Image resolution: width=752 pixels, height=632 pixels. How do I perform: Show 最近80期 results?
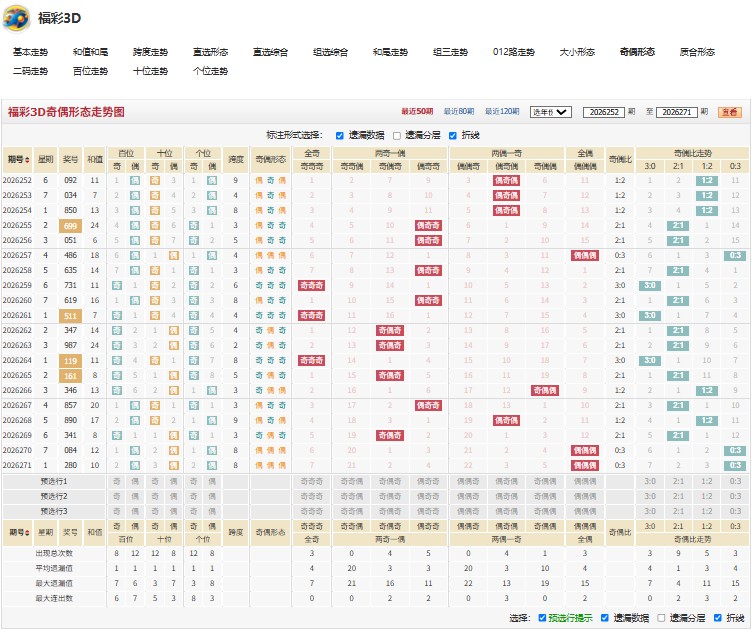click(459, 112)
